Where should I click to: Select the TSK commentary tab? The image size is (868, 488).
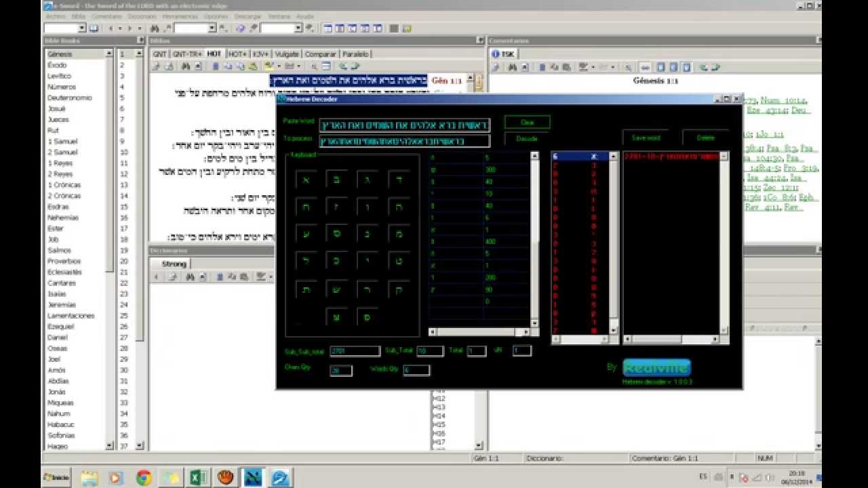click(x=503, y=54)
